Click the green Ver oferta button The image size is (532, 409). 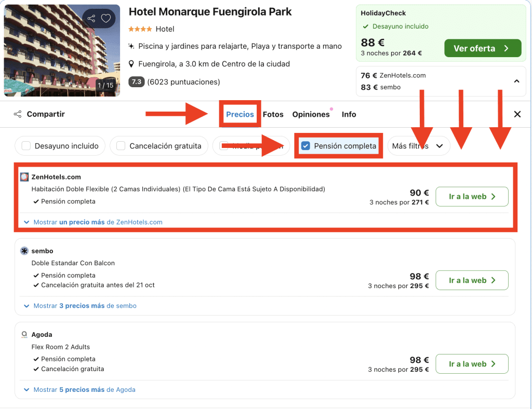tap(482, 48)
